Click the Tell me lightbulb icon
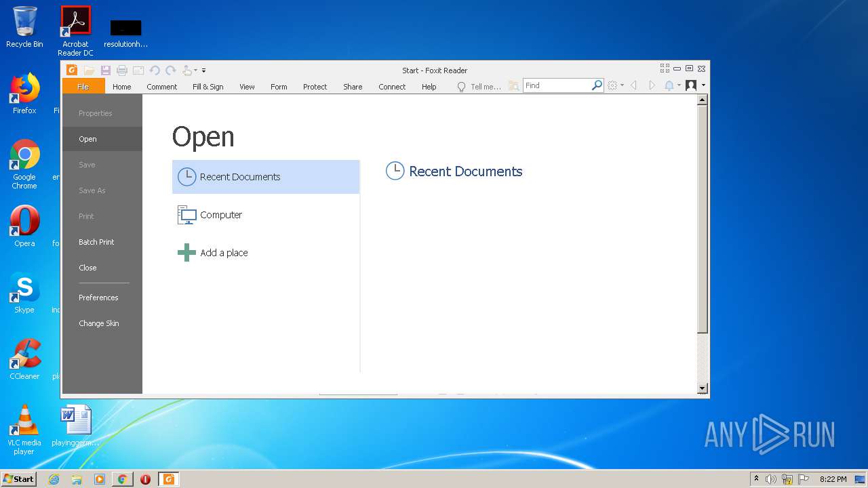 click(462, 86)
